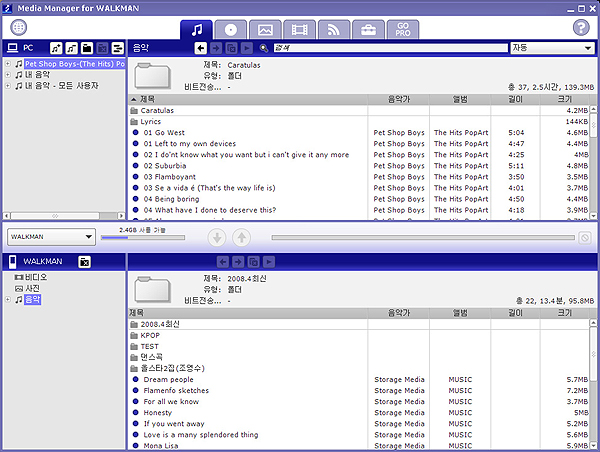Click the delete icon in PC bar
The image size is (600, 452).
102,48
